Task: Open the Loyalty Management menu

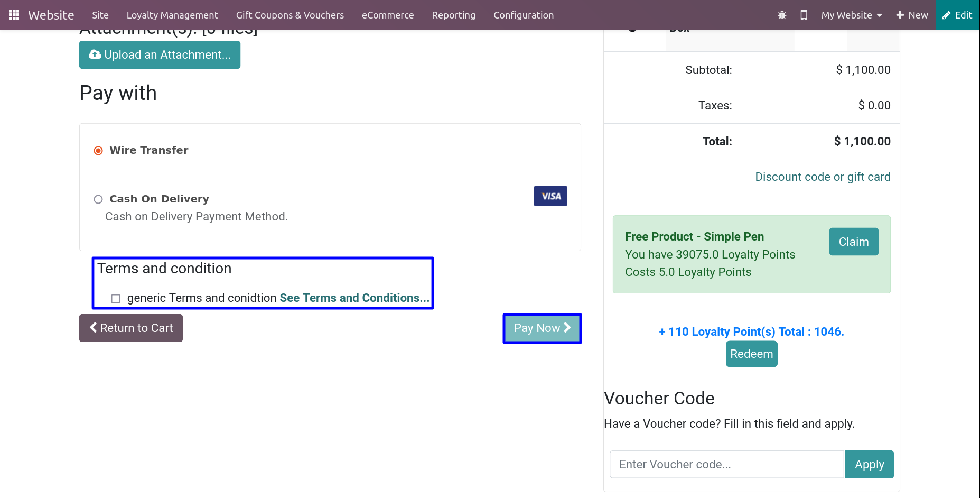Action: pos(172,15)
